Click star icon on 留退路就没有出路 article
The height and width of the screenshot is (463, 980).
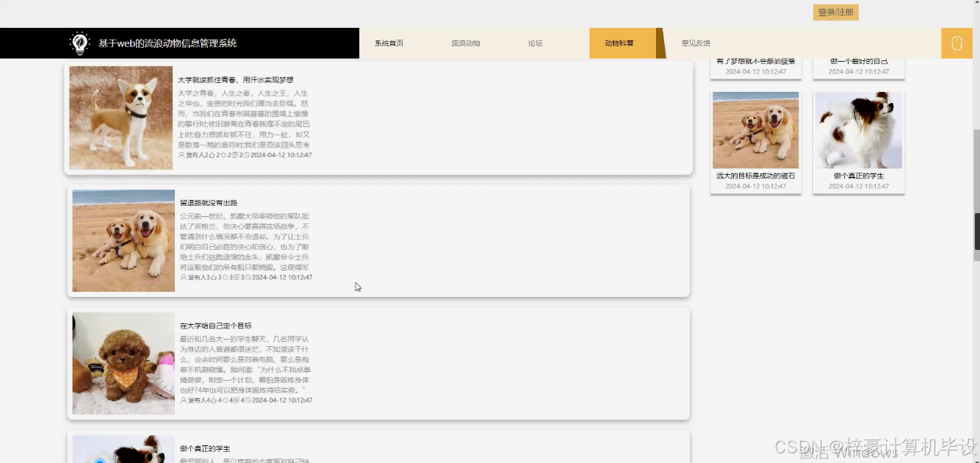[x=226, y=278]
